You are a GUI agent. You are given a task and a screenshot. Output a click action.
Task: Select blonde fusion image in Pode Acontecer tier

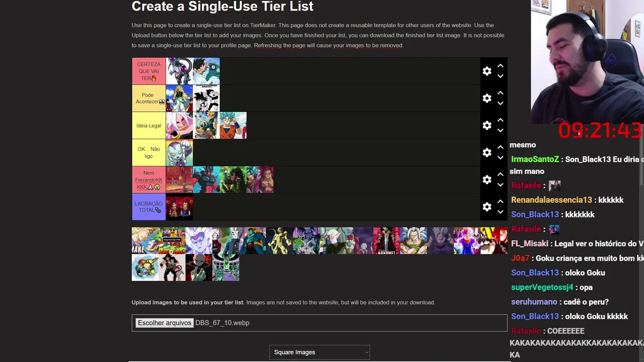coord(179,99)
